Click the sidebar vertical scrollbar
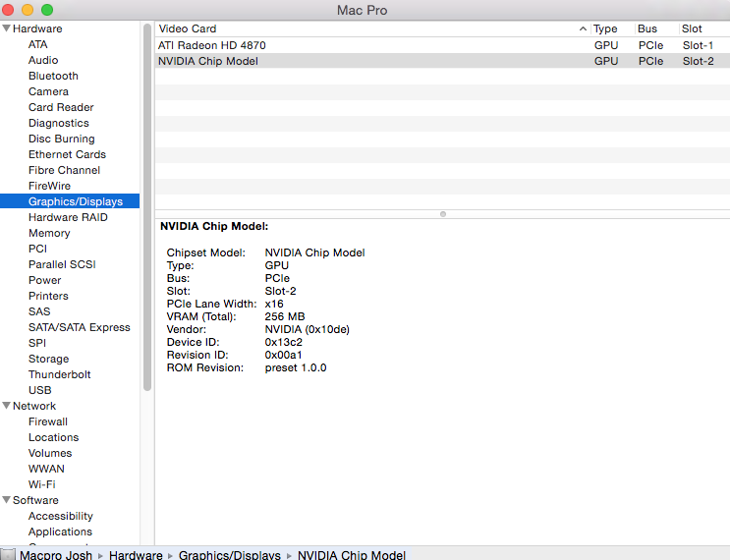The width and height of the screenshot is (730, 560). [x=147, y=207]
